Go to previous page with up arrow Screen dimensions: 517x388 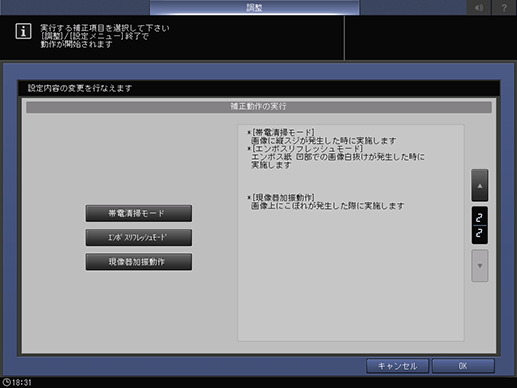480,185
